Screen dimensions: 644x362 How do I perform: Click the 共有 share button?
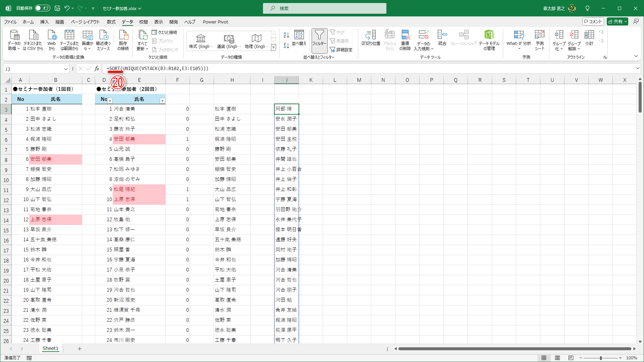[x=617, y=21]
